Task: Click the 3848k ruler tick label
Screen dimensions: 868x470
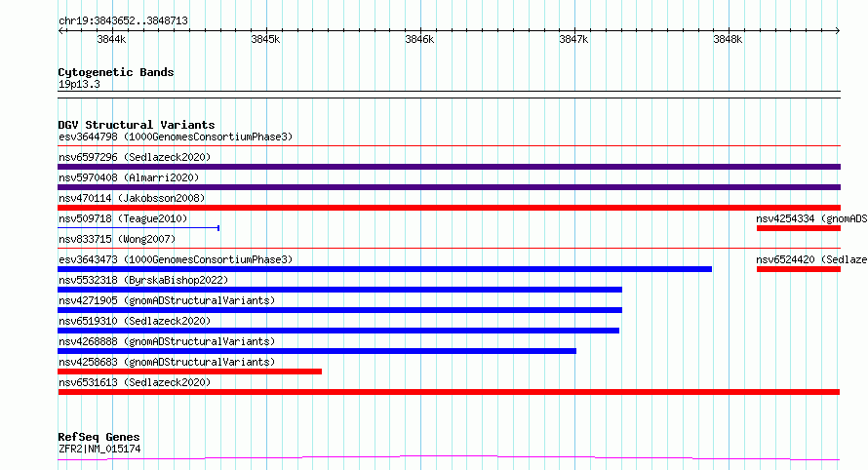Action: [728, 39]
